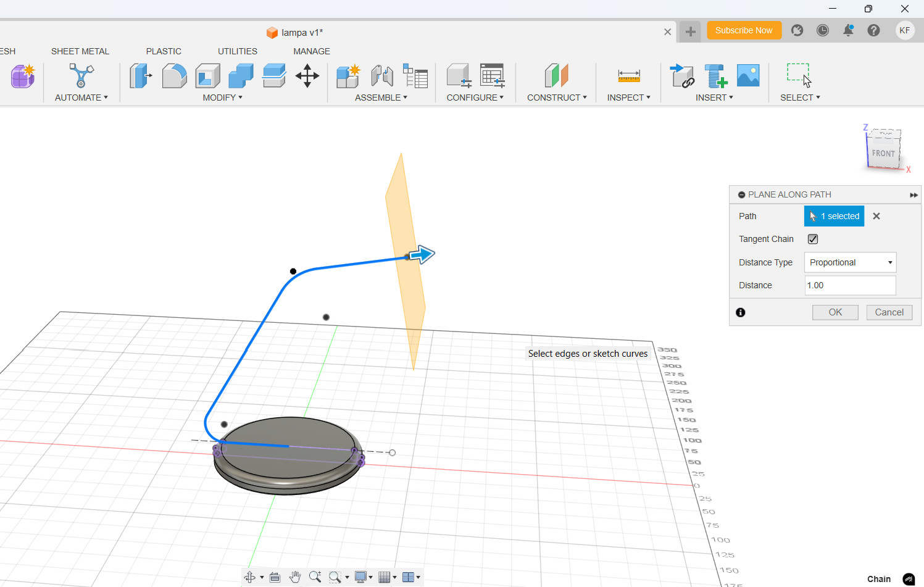Clear the Path selection with X
Image resolution: width=924 pixels, height=587 pixels.
(876, 216)
